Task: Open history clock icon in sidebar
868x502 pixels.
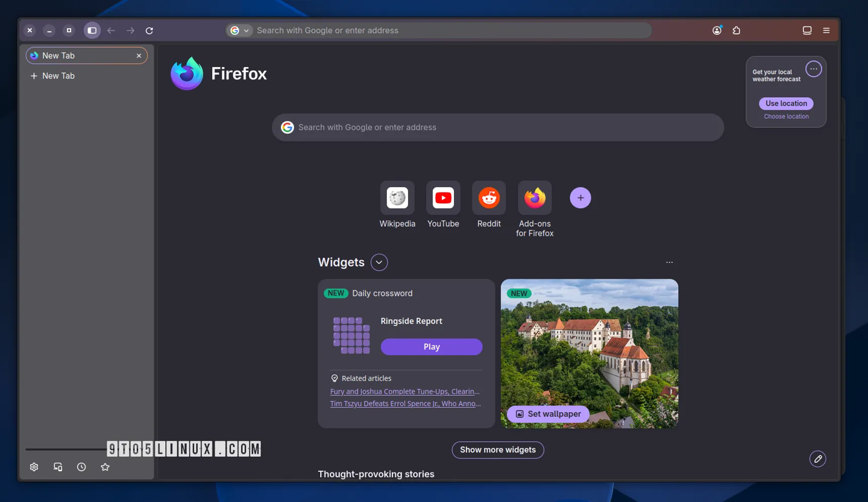Action: pyautogui.click(x=81, y=467)
